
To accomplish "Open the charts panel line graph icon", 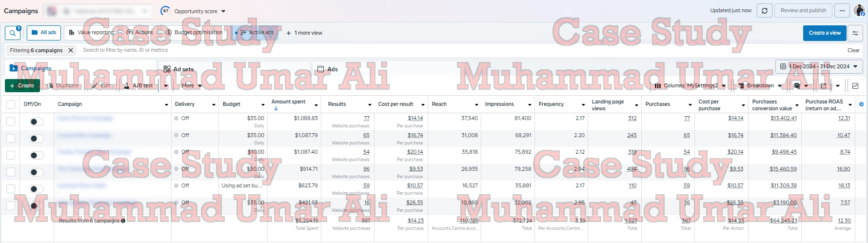I will (855, 86).
